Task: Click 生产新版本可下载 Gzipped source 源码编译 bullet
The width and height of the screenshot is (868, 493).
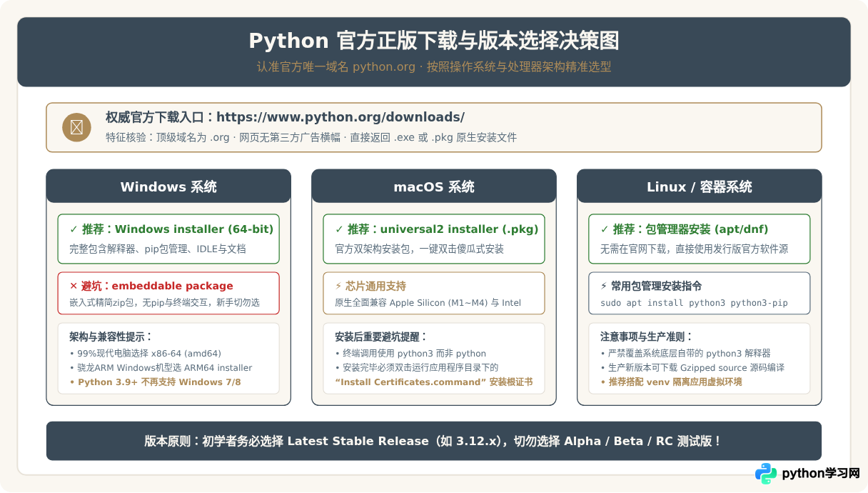Action: click(x=692, y=367)
